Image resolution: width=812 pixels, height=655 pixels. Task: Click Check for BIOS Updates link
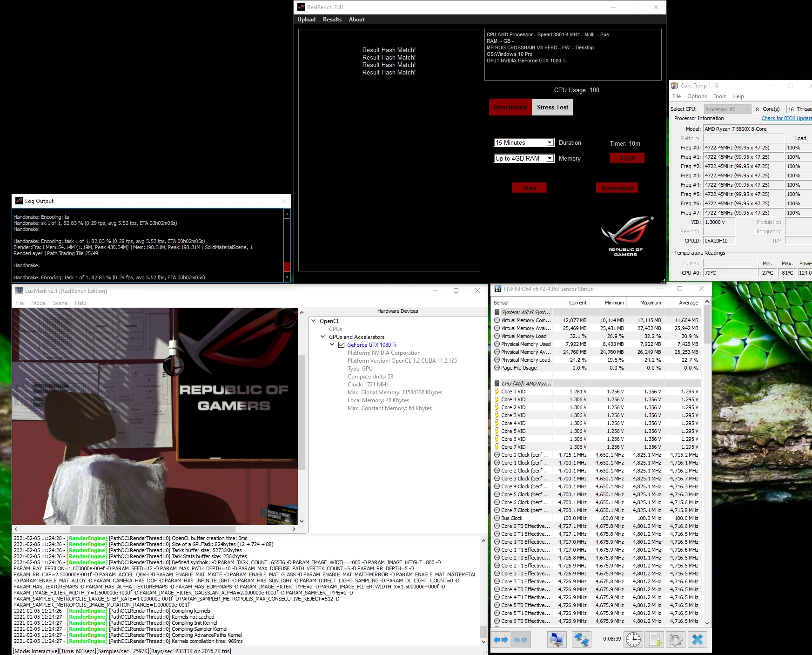click(787, 118)
